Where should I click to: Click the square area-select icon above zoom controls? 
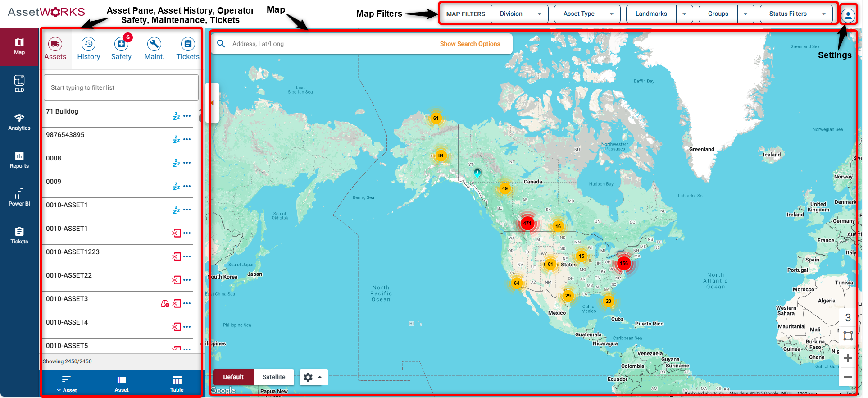[x=848, y=336]
